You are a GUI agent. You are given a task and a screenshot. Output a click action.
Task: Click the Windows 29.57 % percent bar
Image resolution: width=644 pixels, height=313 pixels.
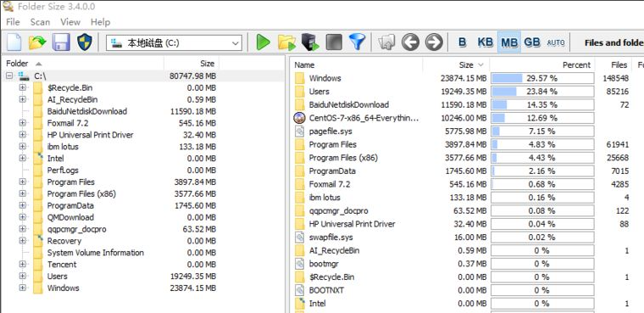coord(542,78)
